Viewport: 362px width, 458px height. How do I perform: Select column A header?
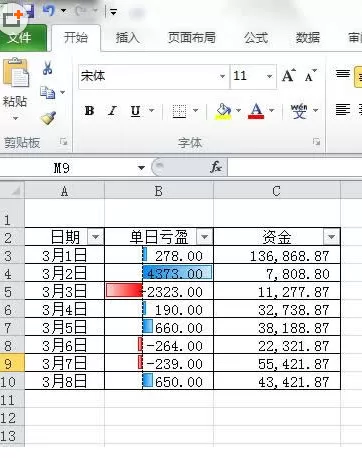(x=65, y=191)
